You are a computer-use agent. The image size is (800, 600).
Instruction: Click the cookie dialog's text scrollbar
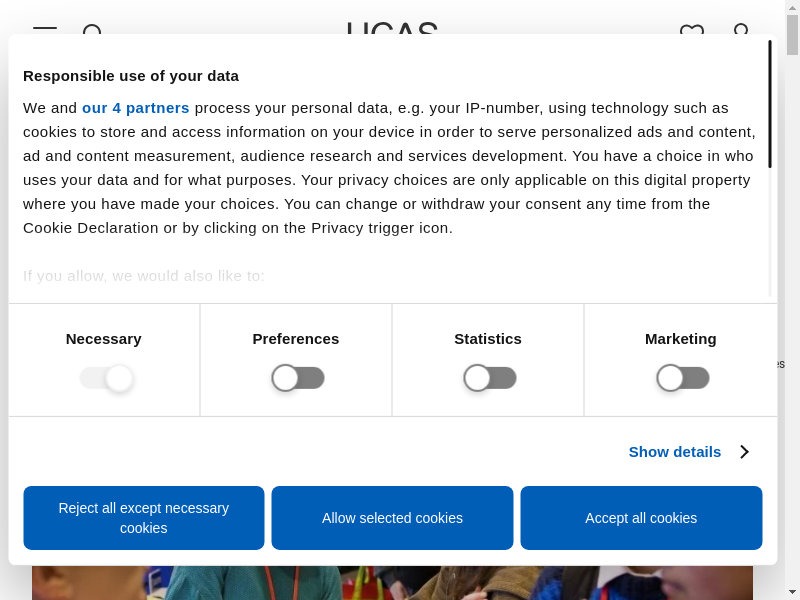770,104
